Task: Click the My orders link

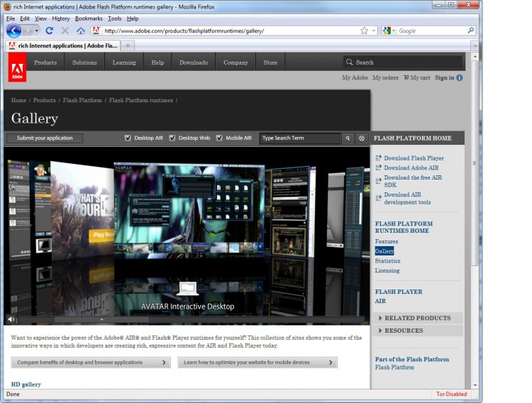Action: tap(385, 77)
